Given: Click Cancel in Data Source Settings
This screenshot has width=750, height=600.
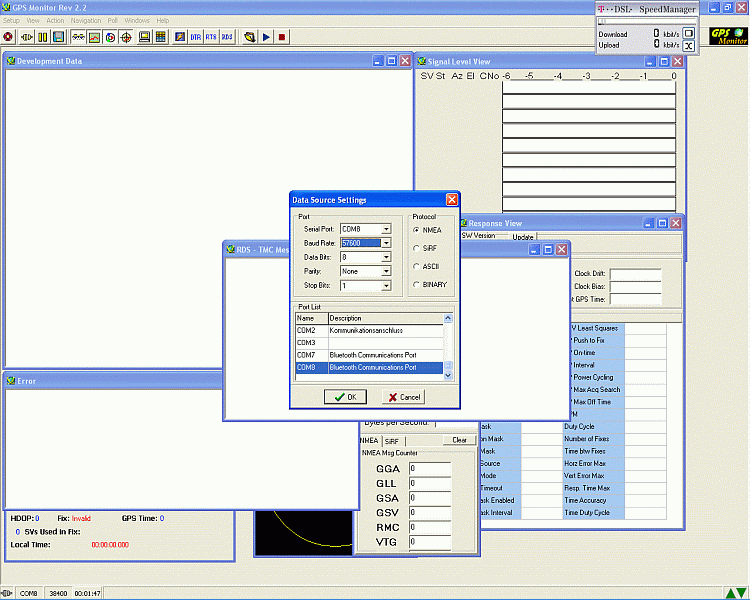Looking at the screenshot, I should (404, 397).
